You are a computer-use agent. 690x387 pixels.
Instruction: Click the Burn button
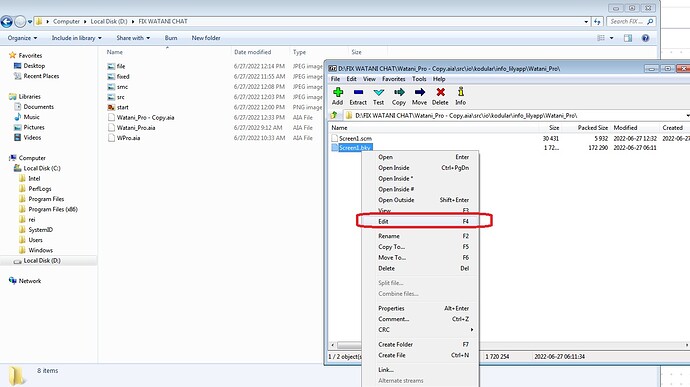coord(171,38)
